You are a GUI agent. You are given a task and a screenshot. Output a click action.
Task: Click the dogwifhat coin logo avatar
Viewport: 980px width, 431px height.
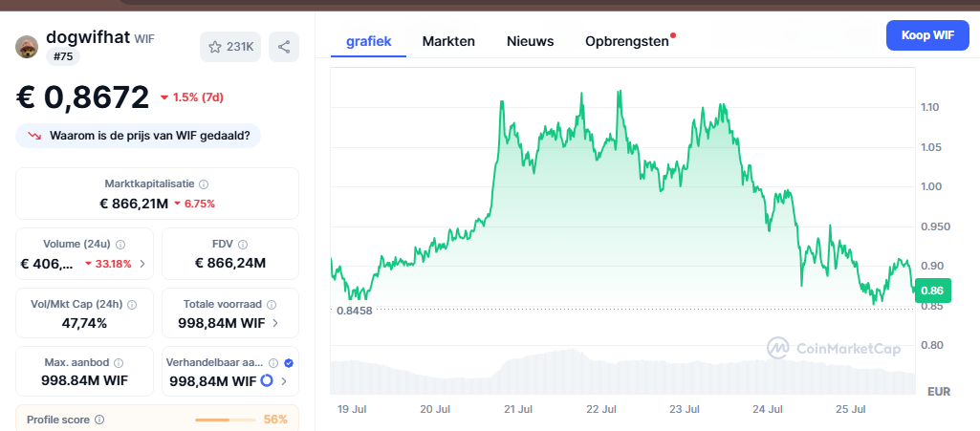coord(28,46)
